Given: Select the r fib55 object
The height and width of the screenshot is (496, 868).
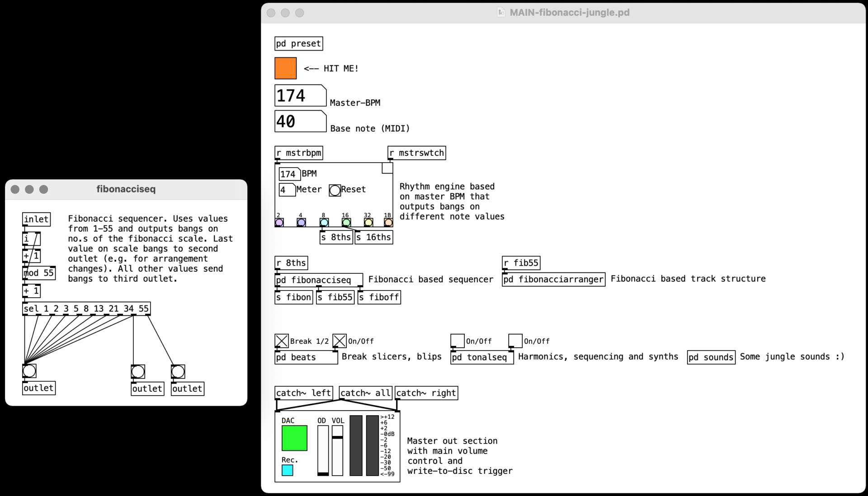Looking at the screenshot, I should click(521, 263).
